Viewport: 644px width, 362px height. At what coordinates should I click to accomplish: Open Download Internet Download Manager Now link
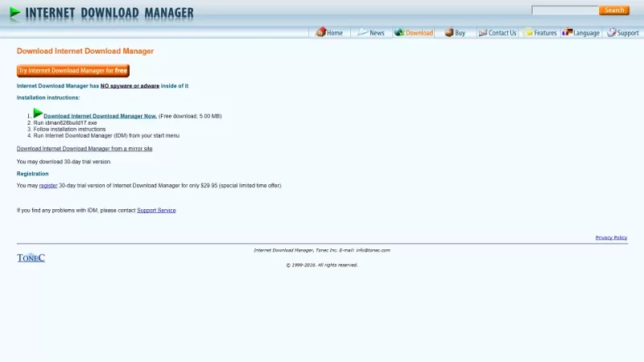click(x=100, y=116)
